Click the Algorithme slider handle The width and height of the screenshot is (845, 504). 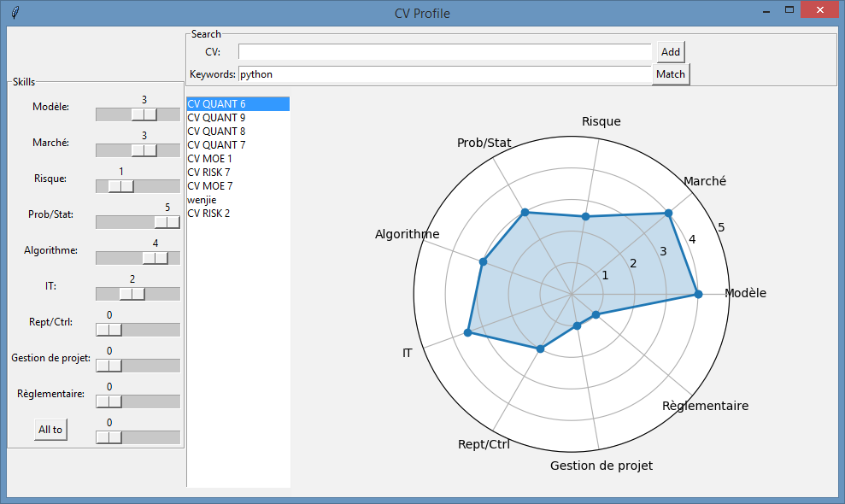156,258
